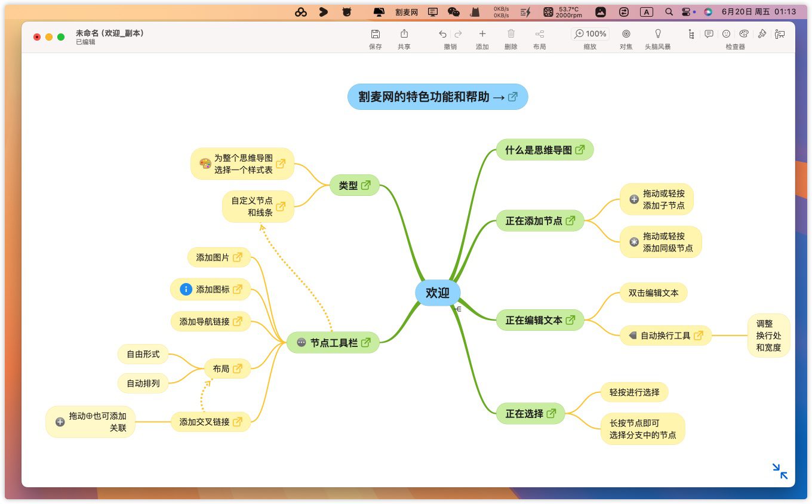This screenshot has height=504, width=812.
Task: Click the 对焦 (Focus) target icon
Action: [626, 34]
